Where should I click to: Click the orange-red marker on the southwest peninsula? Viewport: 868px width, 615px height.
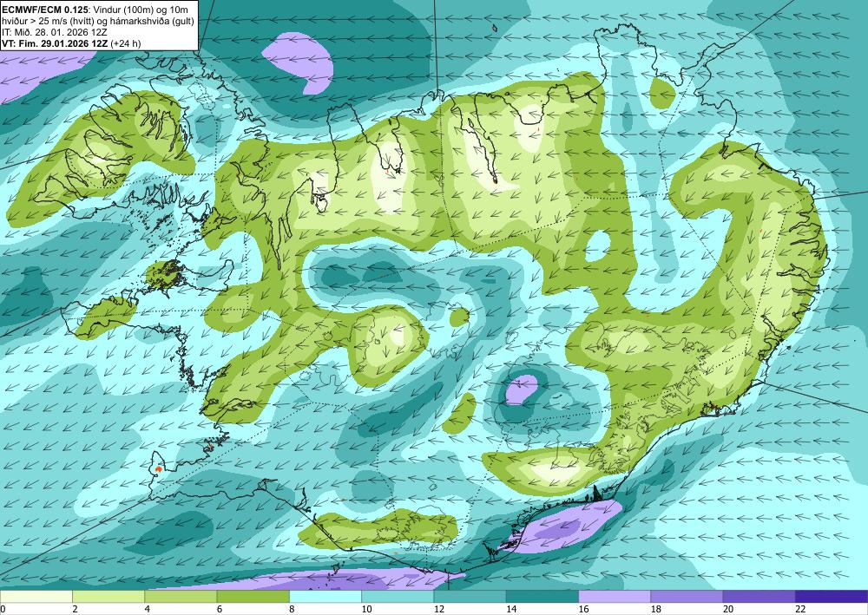pos(159,468)
